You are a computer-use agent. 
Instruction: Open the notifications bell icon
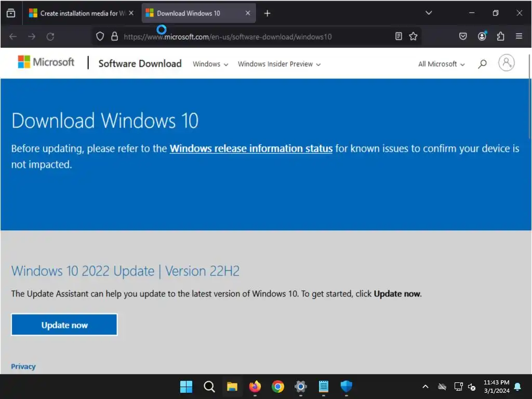[517, 387]
